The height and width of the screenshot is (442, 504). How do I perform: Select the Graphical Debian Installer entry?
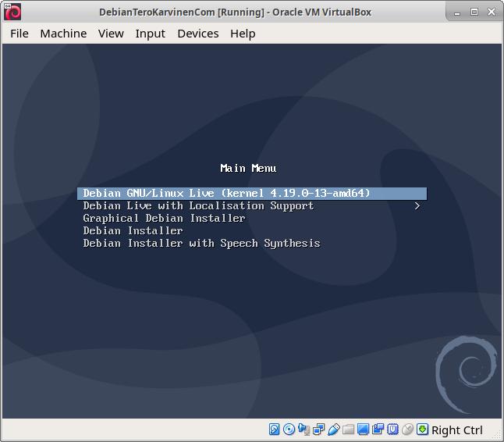click(x=164, y=219)
